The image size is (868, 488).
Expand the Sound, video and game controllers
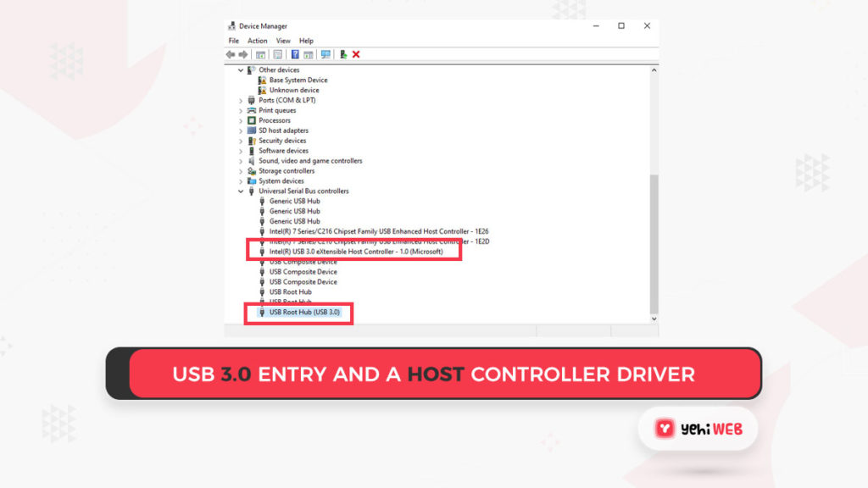coord(241,161)
